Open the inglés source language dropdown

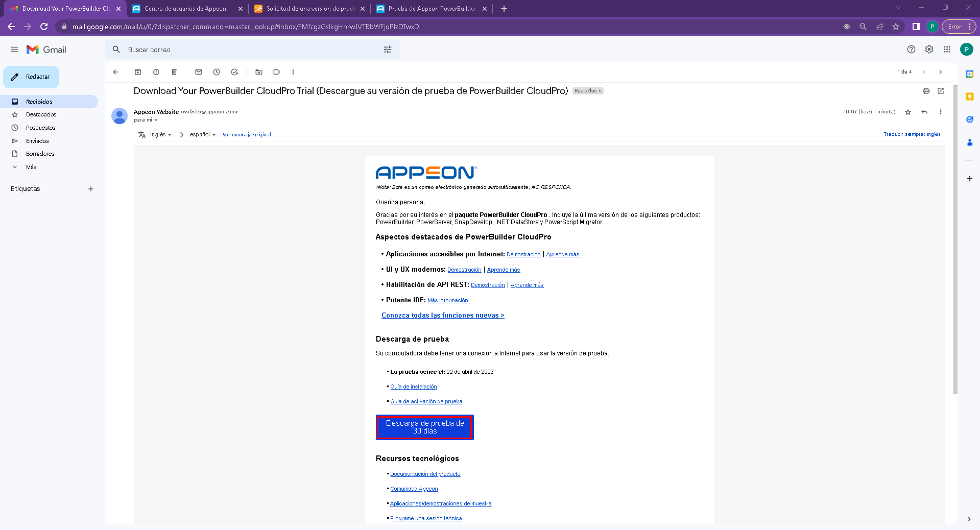(x=160, y=135)
